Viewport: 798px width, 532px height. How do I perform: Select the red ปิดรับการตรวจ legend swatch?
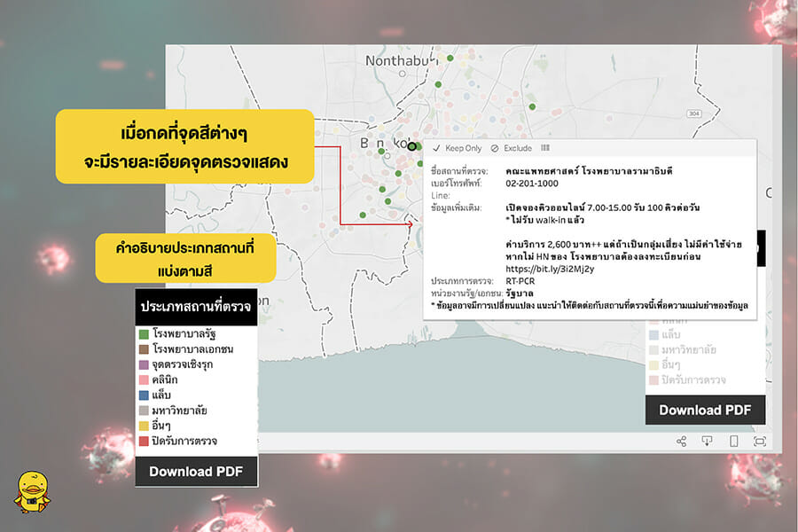pyautogui.click(x=144, y=441)
